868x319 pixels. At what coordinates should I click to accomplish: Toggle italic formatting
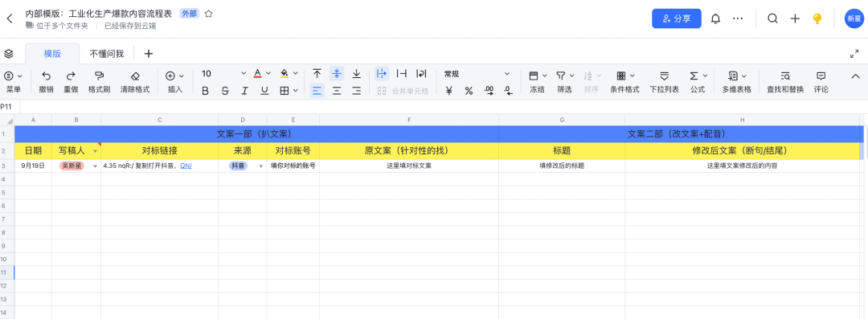(x=244, y=91)
